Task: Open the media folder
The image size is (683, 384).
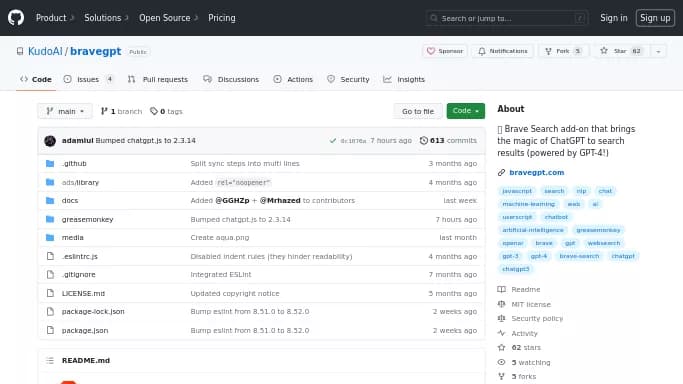Action: point(72,238)
